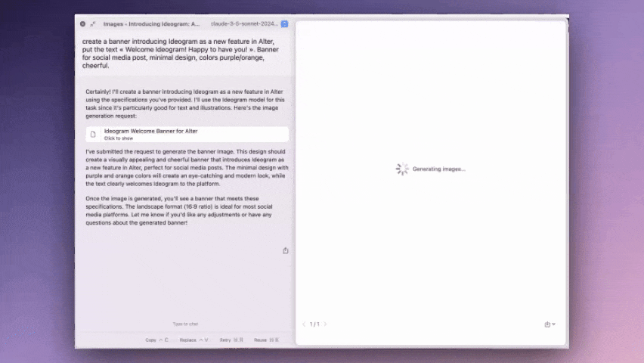Close the Alter chat panel

click(x=82, y=24)
